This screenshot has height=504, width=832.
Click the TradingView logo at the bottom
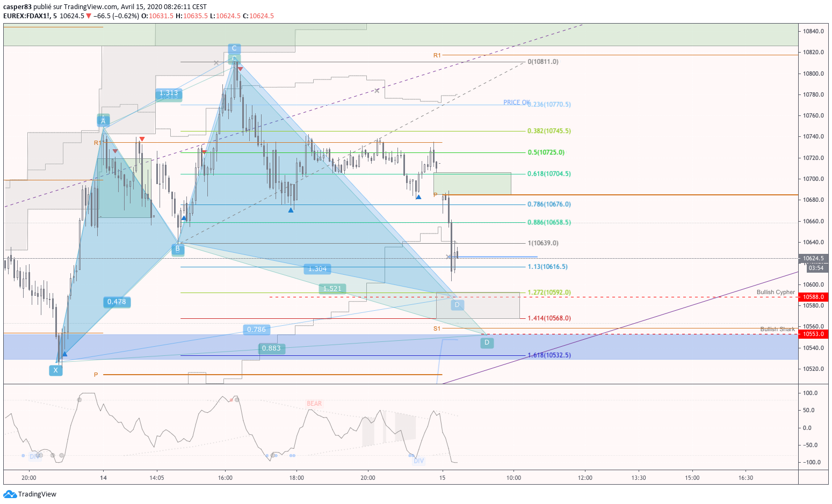[30, 494]
